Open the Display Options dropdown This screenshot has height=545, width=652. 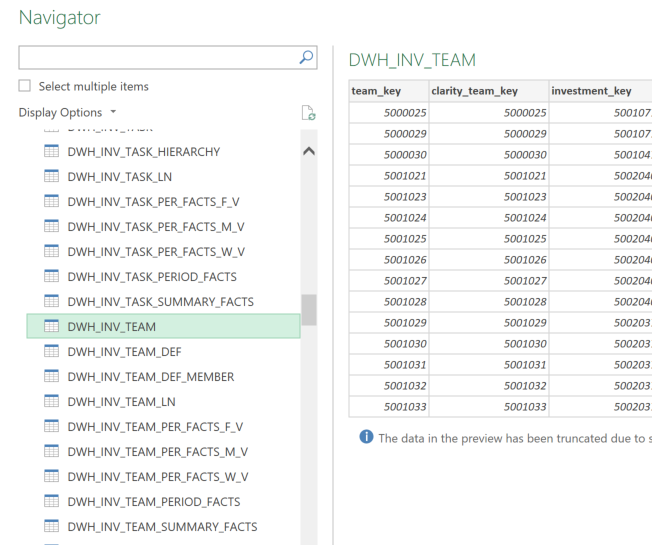point(67,112)
